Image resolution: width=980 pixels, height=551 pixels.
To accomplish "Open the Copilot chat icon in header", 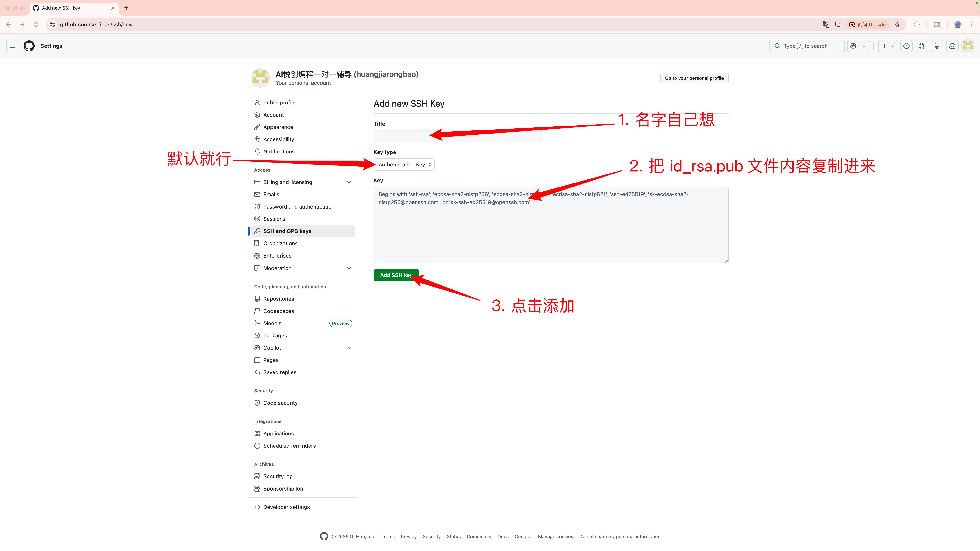I will point(853,46).
